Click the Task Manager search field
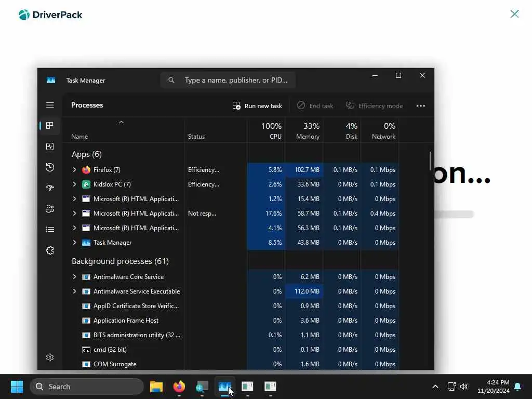 (x=228, y=80)
